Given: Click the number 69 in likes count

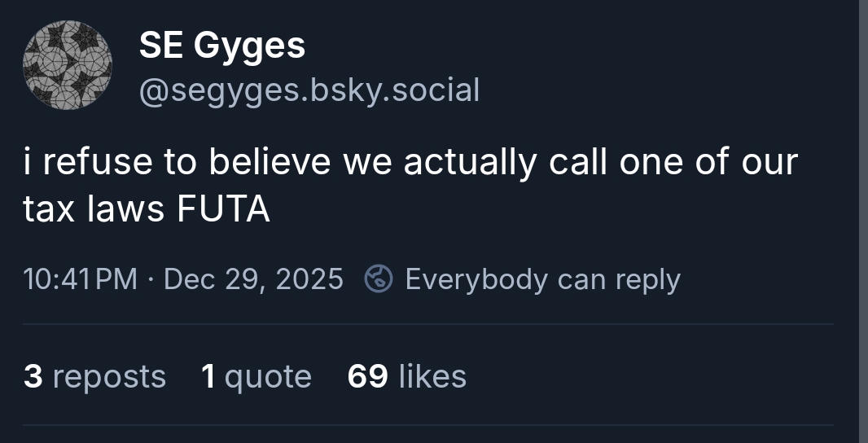Looking at the screenshot, I should pos(367,376).
